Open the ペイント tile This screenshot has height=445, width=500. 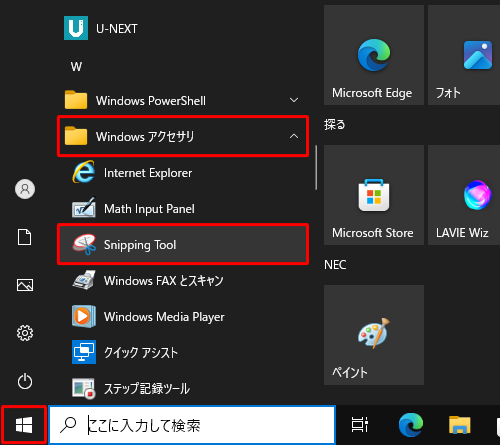point(374,335)
